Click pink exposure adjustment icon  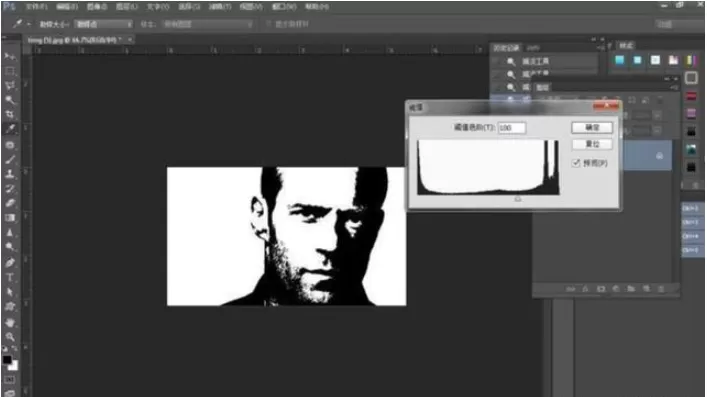(673, 60)
